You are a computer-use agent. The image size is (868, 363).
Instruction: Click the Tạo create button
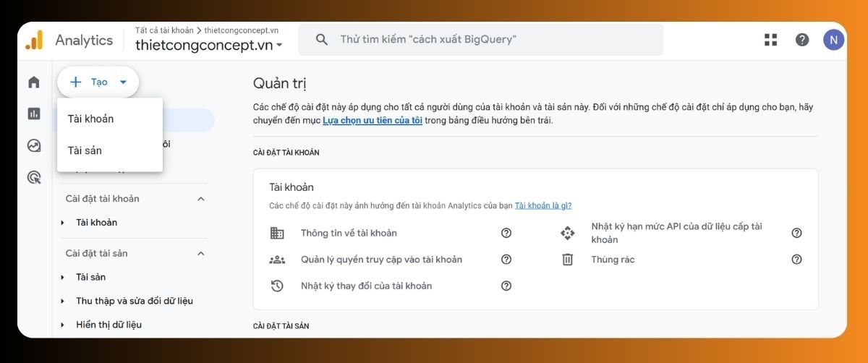(x=98, y=82)
